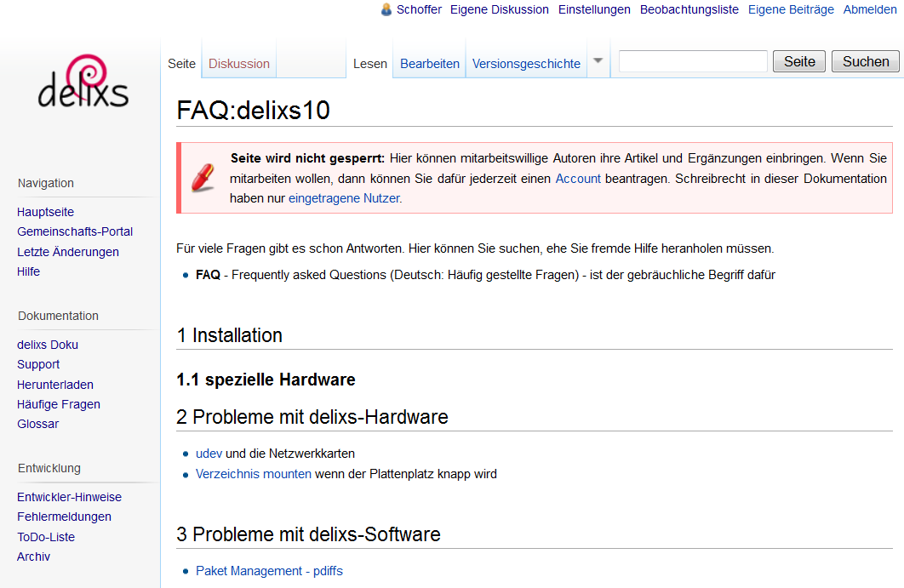Click the delixs logo to go home
Image resolution: width=904 pixels, height=588 pixels.
point(83,85)
